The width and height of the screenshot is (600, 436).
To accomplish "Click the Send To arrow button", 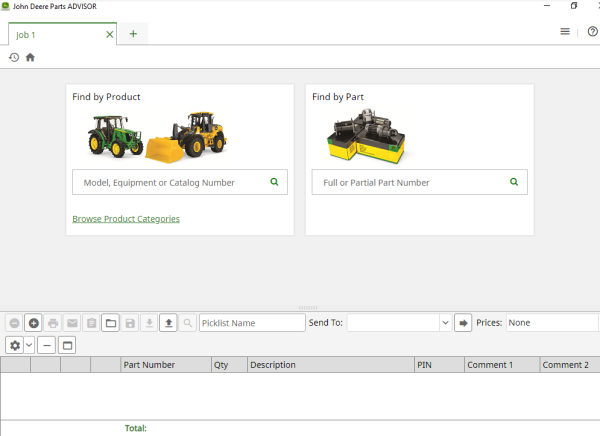I will point(463,323).
